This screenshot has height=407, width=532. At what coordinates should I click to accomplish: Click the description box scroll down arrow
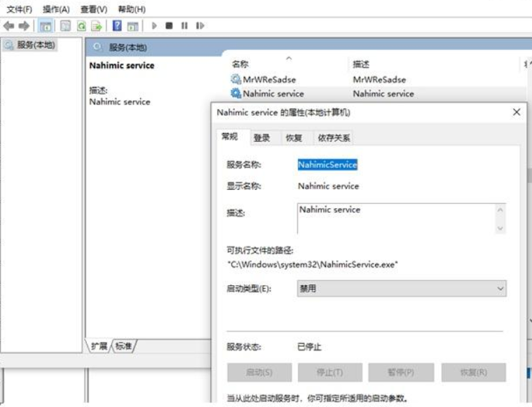point(500,228)
